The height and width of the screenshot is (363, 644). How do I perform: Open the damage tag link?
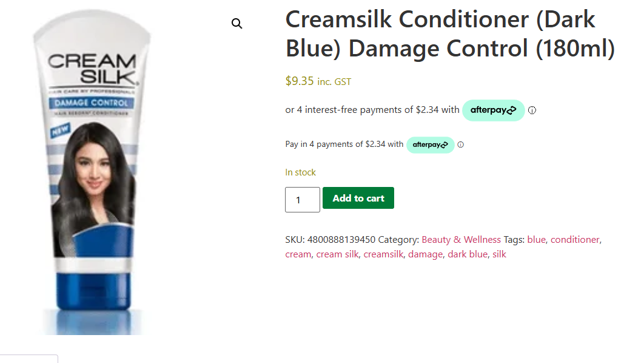click(x=425, y=254)
